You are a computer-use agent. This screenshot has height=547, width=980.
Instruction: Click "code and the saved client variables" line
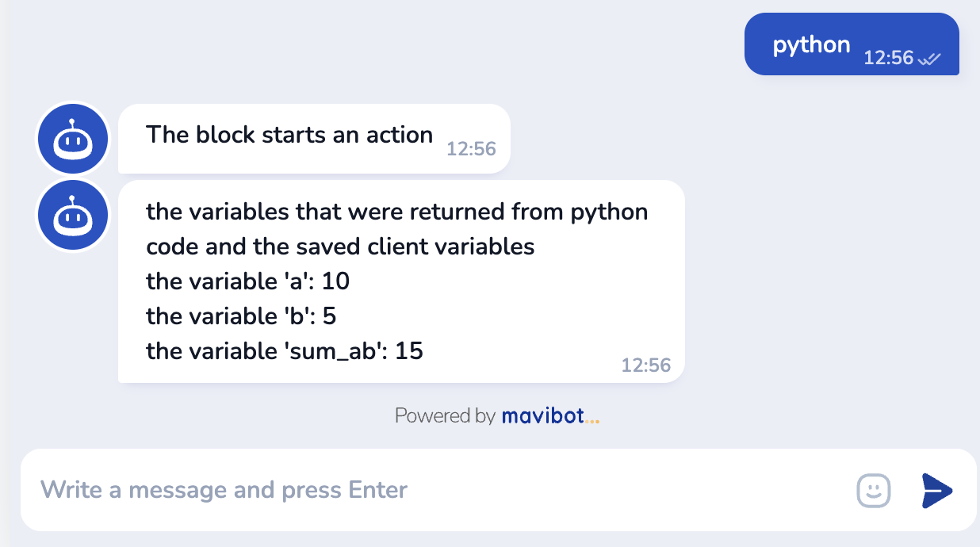pyautogui.click(x=340, y=247)
